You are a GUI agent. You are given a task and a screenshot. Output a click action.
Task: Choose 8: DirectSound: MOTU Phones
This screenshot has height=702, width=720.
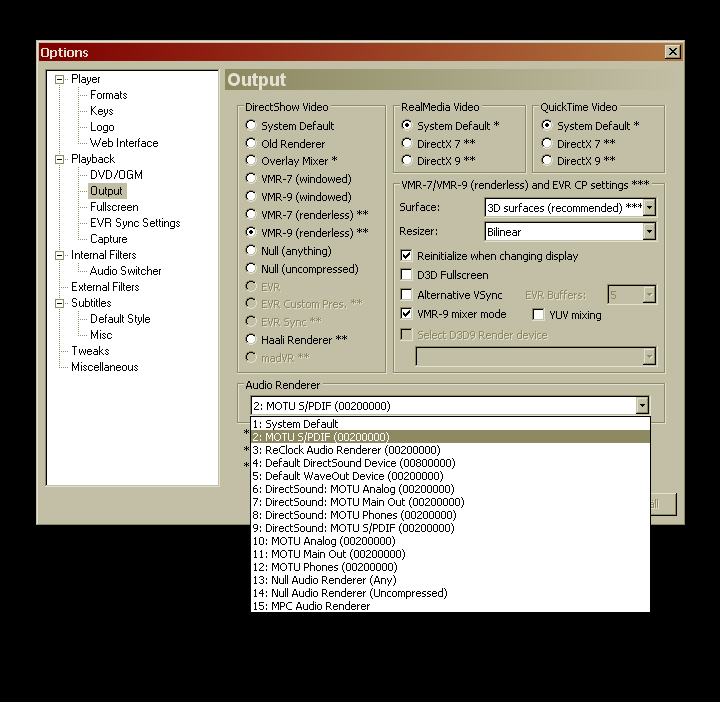tap(450, 515)
